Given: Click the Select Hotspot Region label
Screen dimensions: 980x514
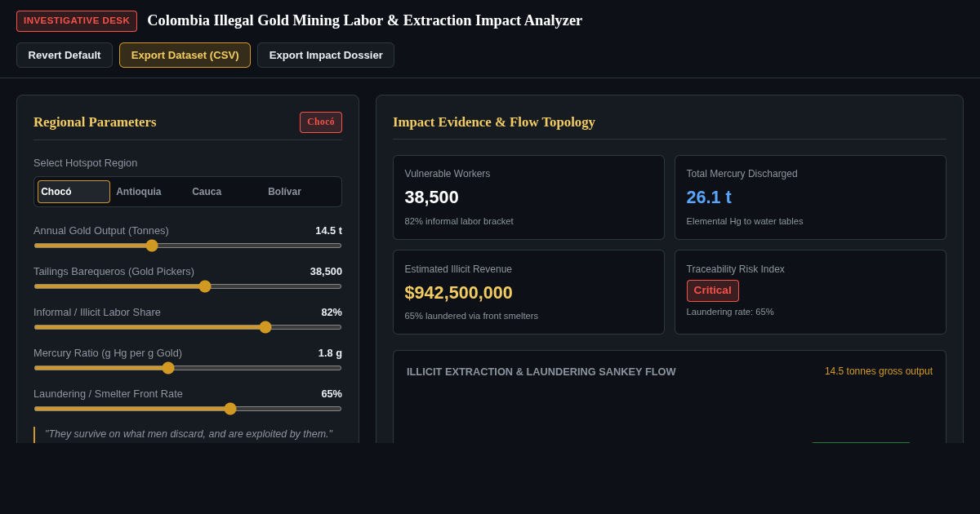Looking at the screenshot, I should (86, 163).
